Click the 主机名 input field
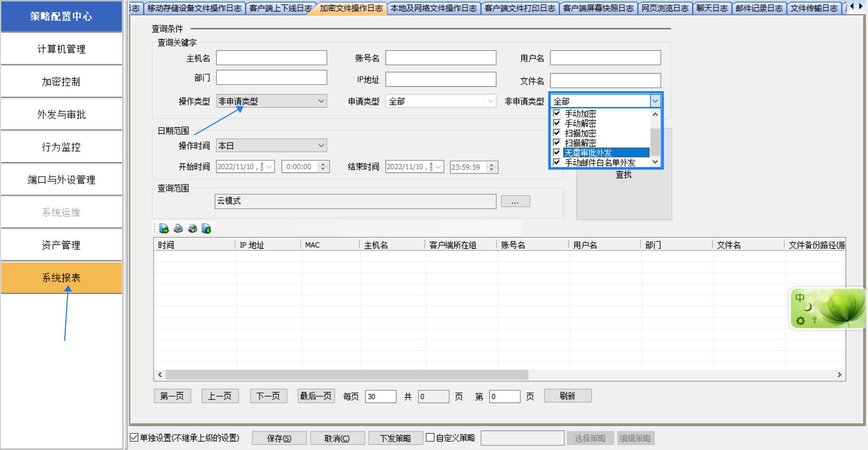Screen dimensions: 868x450 tap(271, 58)
